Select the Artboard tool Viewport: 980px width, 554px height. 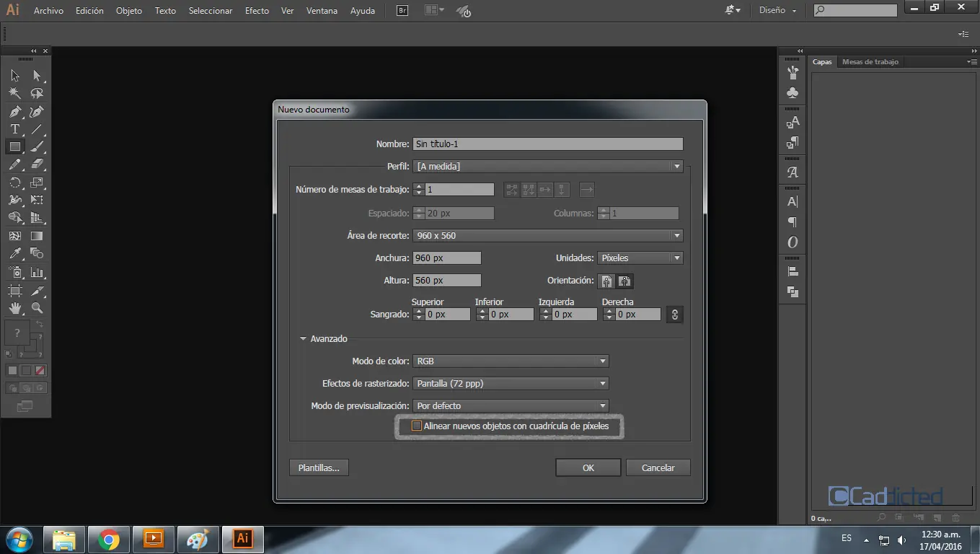[x=15, y=290]
